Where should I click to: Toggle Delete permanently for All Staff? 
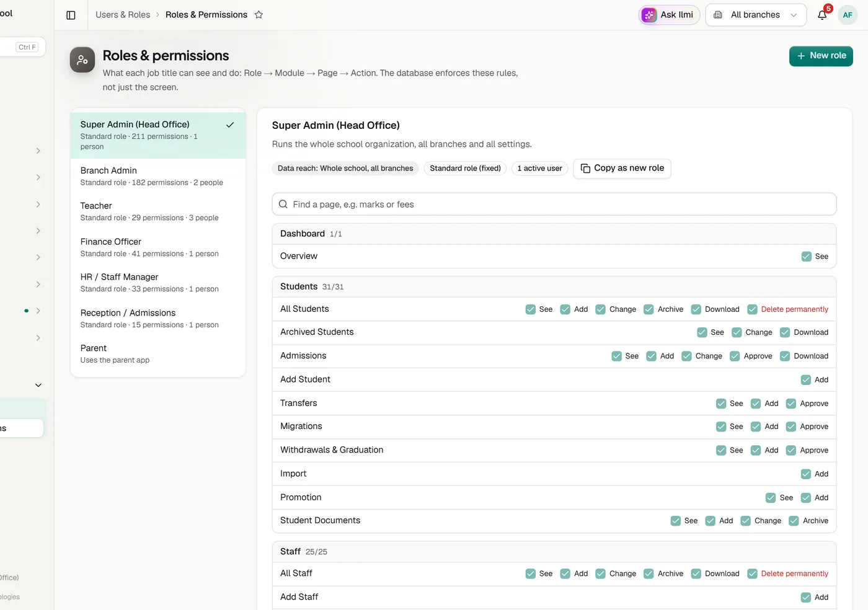pyautogui.click(x=752, y=574)
